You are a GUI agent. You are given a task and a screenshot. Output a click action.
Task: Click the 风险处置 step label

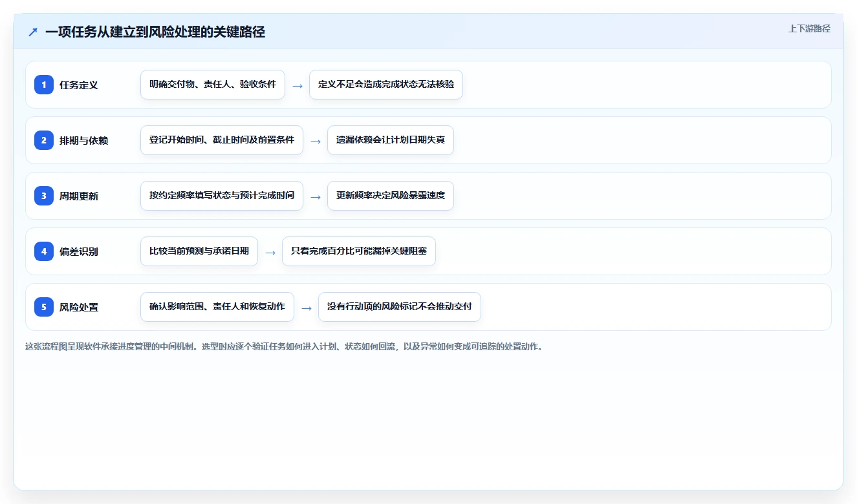click(x=79, y=307)
